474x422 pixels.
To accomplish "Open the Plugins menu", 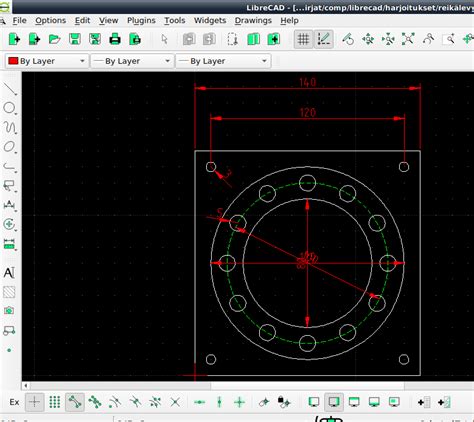I will tap(141, 21).
